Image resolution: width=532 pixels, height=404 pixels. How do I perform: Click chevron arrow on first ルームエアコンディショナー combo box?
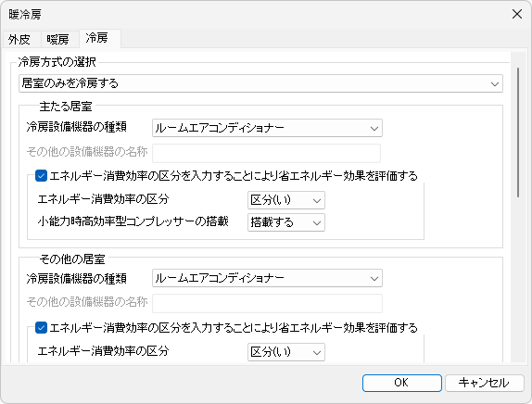[374, 129]
